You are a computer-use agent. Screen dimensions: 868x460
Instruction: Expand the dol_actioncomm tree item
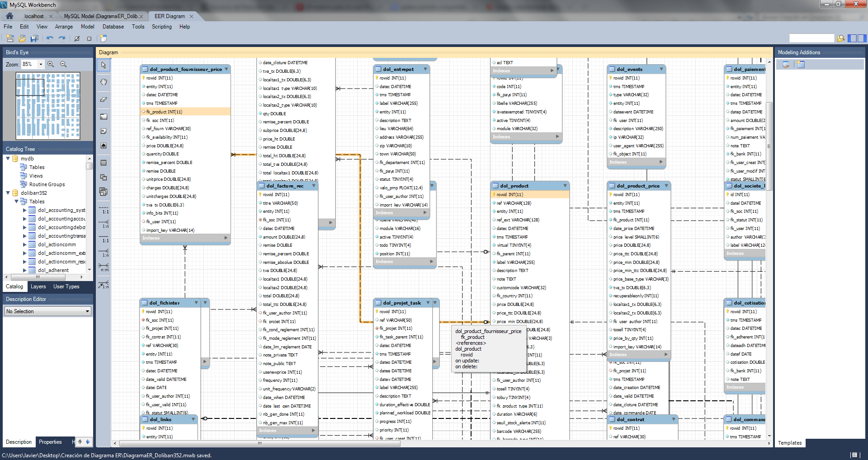[25, 244]
